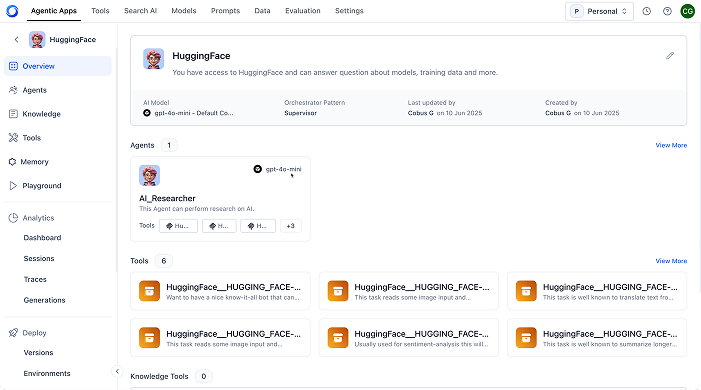
Task: Open the Data tab
Action: tap(262, 11)
